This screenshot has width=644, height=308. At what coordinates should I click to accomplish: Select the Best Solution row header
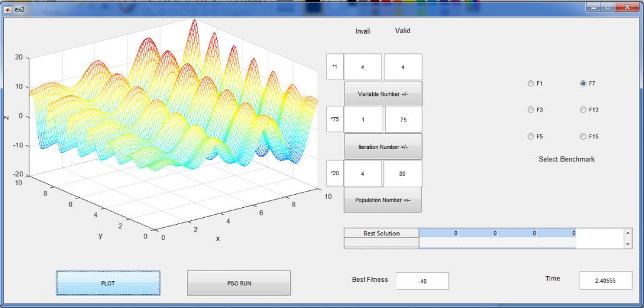(381, 234)
